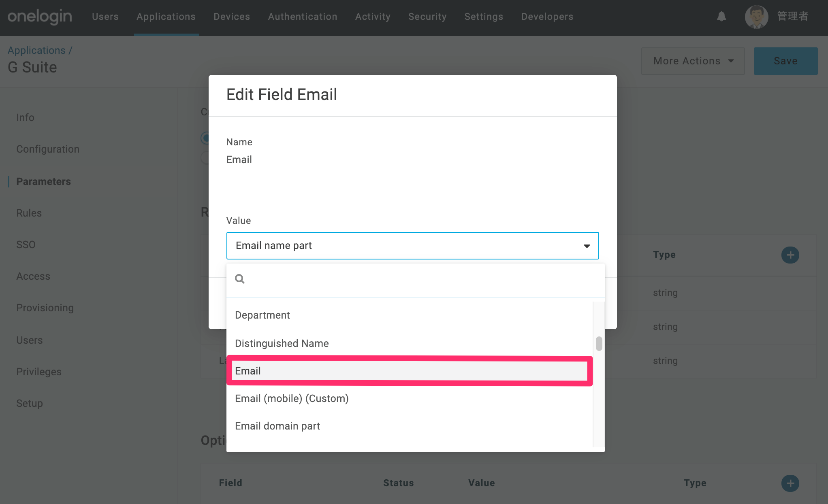The width and height of the screenshot is (828, 504).
Task: Click the search magnifier icon in dropdown
Action: pos(240,279)
